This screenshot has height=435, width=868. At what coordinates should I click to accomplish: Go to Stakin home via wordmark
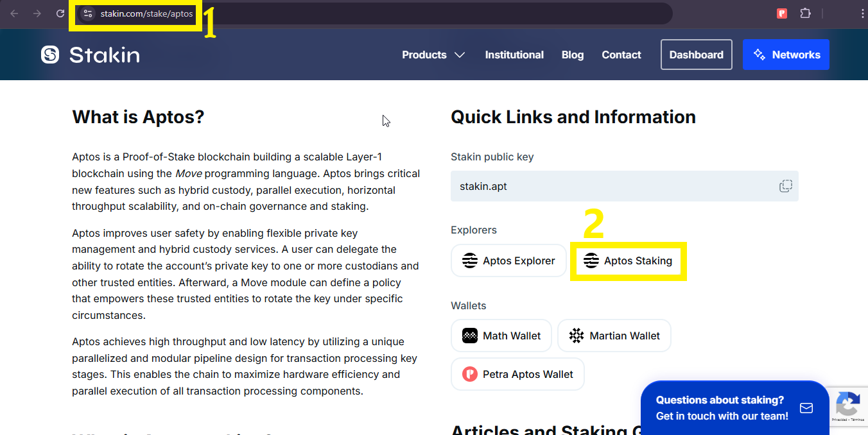click(104, 55)
